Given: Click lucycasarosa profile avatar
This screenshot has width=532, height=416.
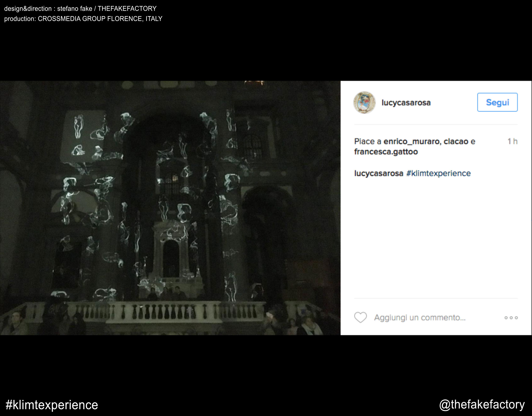Looking at the screenshot, I should (x=364, y=103).
